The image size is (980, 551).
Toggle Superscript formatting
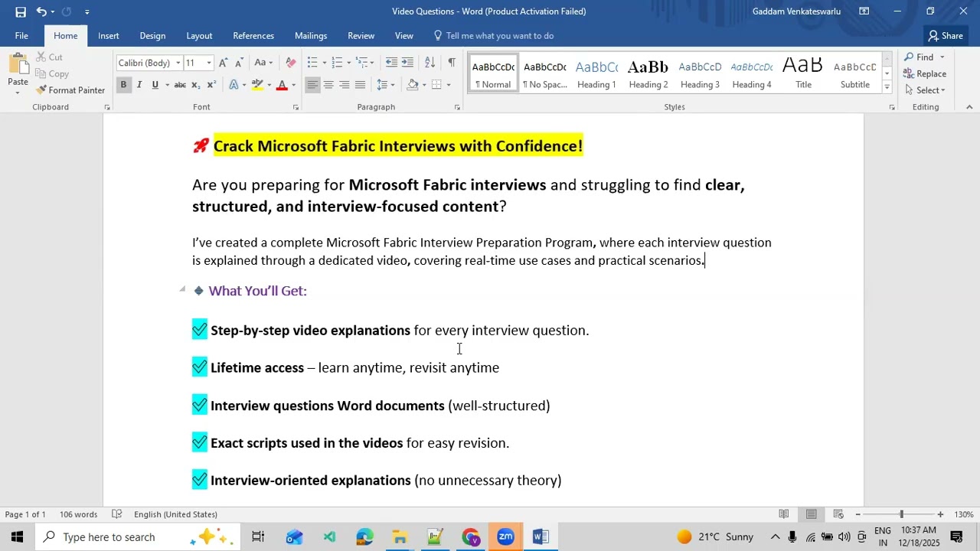[x=211, y=85]
